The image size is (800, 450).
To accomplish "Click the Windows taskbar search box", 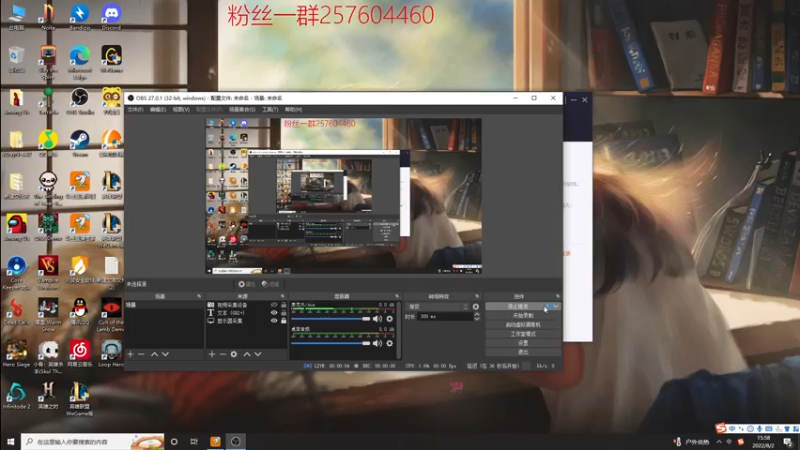I will 92,441.
